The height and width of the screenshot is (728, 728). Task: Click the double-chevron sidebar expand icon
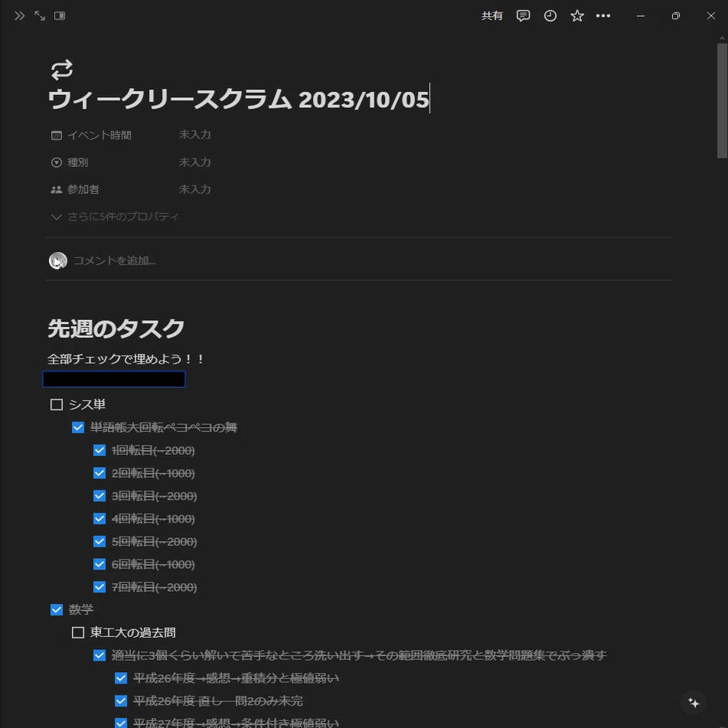19,16
